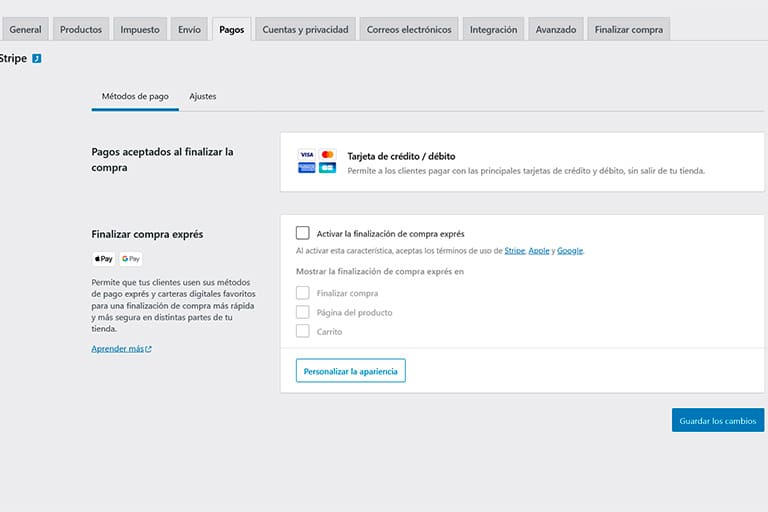Viewport: 768px width, 512px height.
Task: Open the Avanzado tab
Action: [556, 29]
